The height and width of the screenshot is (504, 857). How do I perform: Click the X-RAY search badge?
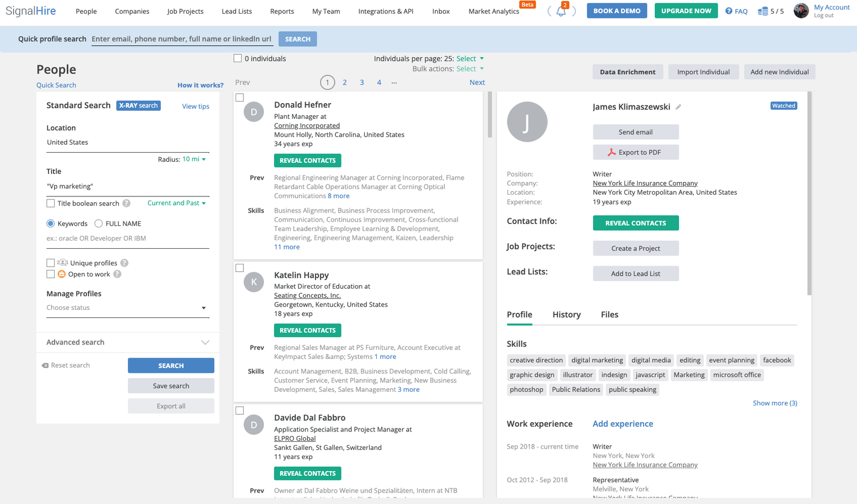(x=138, y=105)
